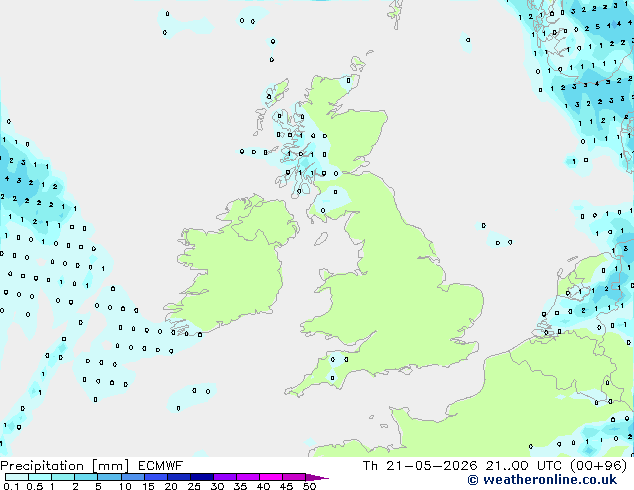Screen dimensions: 634x490
Task: Click the 'Precipitation [mm]' title text
Action: [65, 466]
